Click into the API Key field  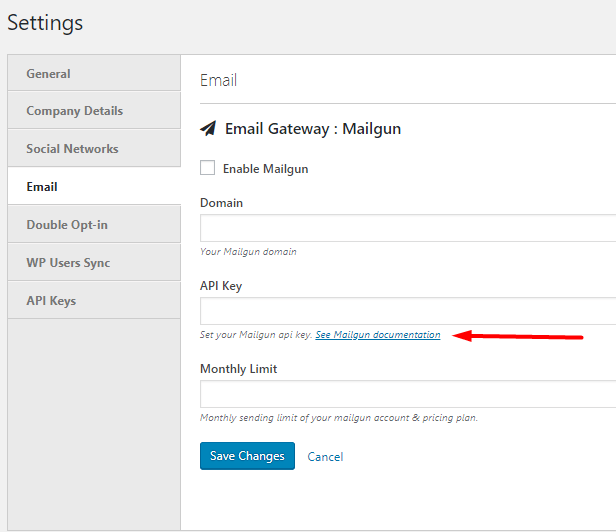pyautogui.click(x=408, y=311)
